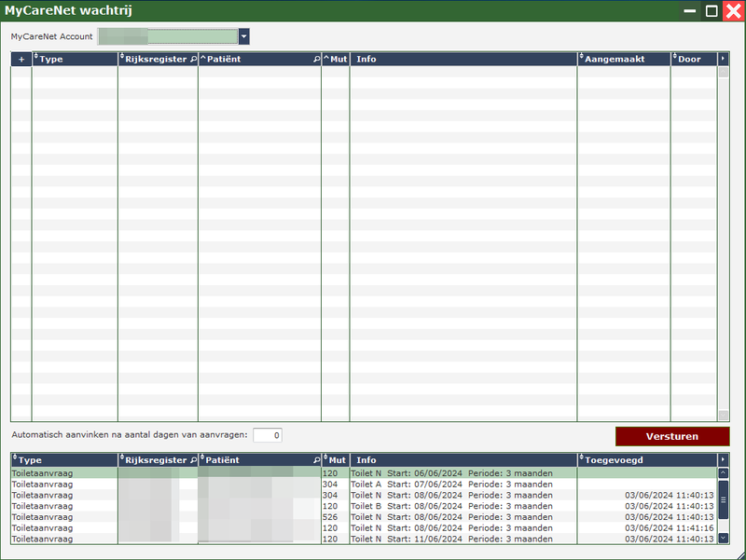Click Mut value 304 in Toilet A row
Viewport: 746px width, 560px height.
(330, 484)
